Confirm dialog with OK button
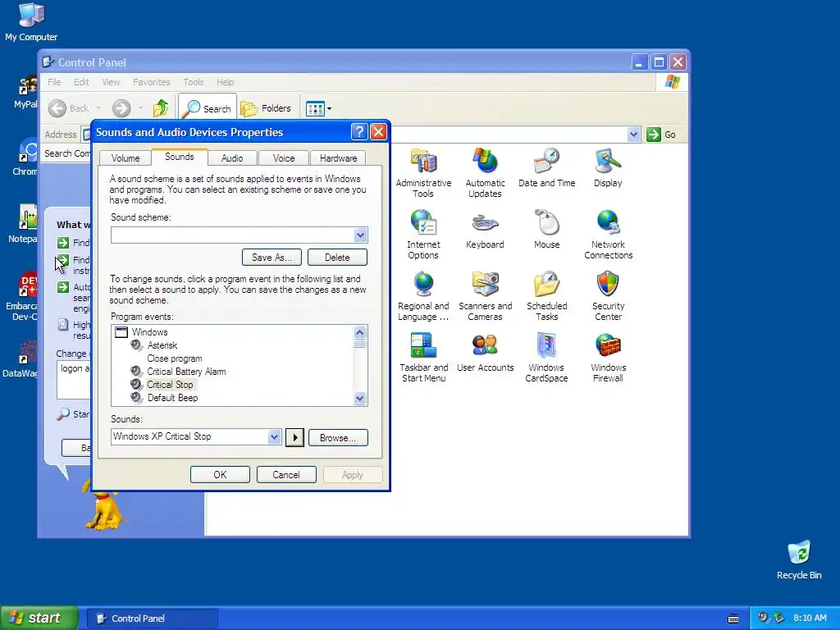The height and width of the screenshot is (630, 840). 220,475
